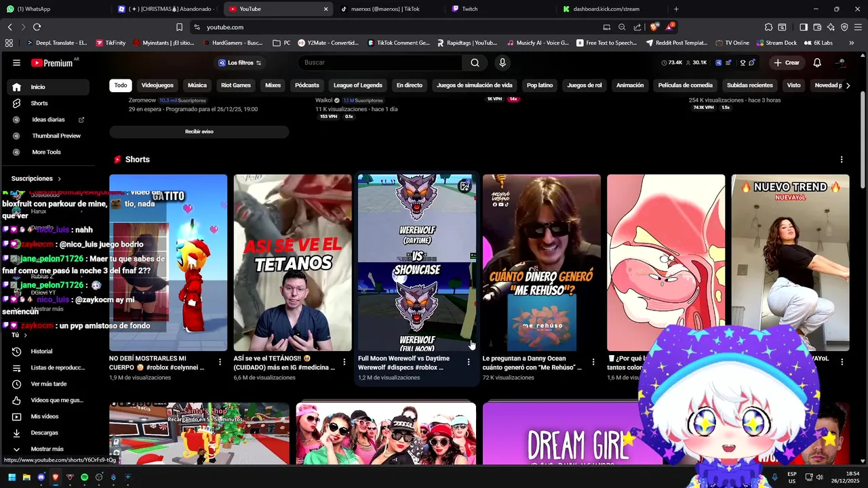This screenshot has width=868, height=488.
Task: Expand Suscripciones section chevron
Action: click(x=59, y=179)
